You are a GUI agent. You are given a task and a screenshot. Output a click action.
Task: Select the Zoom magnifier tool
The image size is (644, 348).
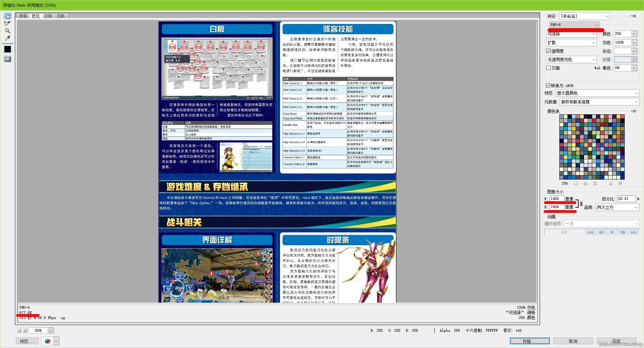click(7, 31)
